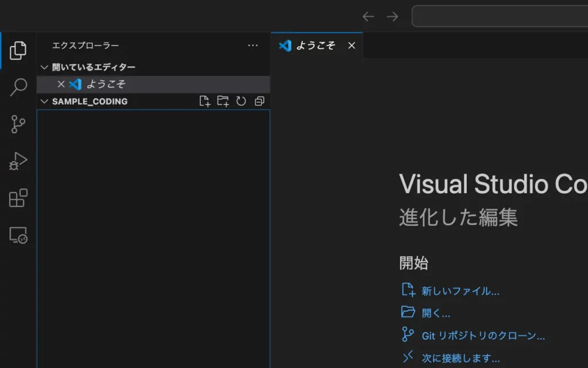Click the エクスプローラー panel title
Image resolution: width=588 pixels, height=368 pixels.
tap(86, 45)
